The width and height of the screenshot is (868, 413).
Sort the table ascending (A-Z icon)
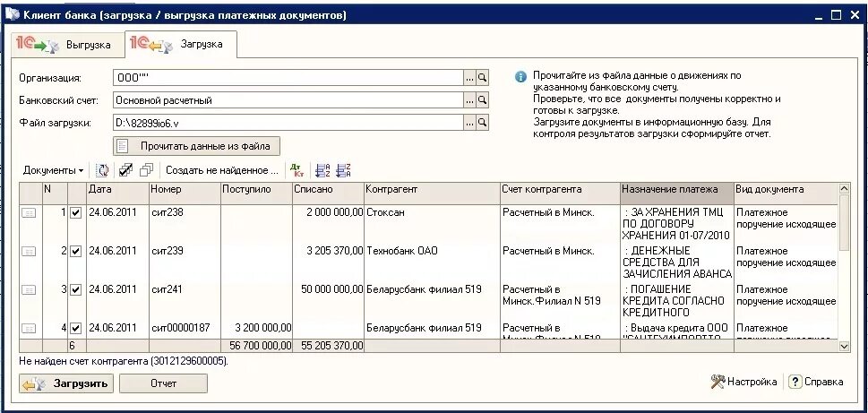(x=322, y=170)
